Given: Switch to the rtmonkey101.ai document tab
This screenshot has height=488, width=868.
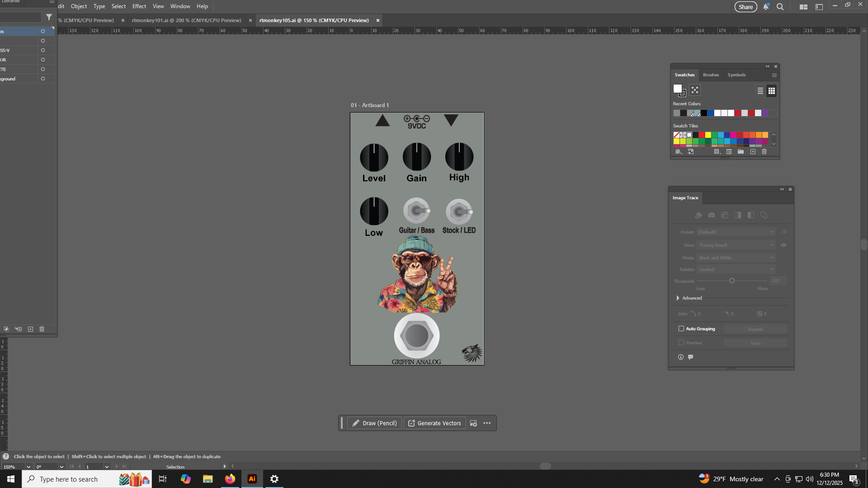Looking at the screenshot, I should pos(186,20).
